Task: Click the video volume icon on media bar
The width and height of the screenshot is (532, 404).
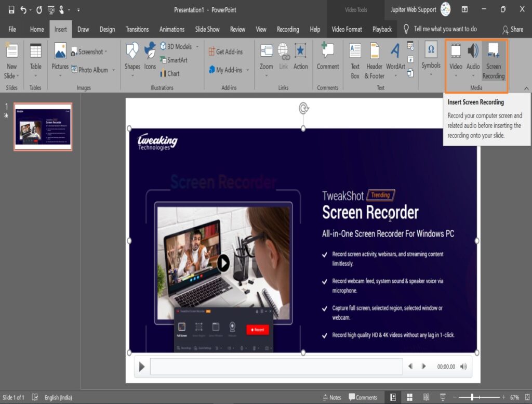Action: pyautogui.click(x=463, y=367)
